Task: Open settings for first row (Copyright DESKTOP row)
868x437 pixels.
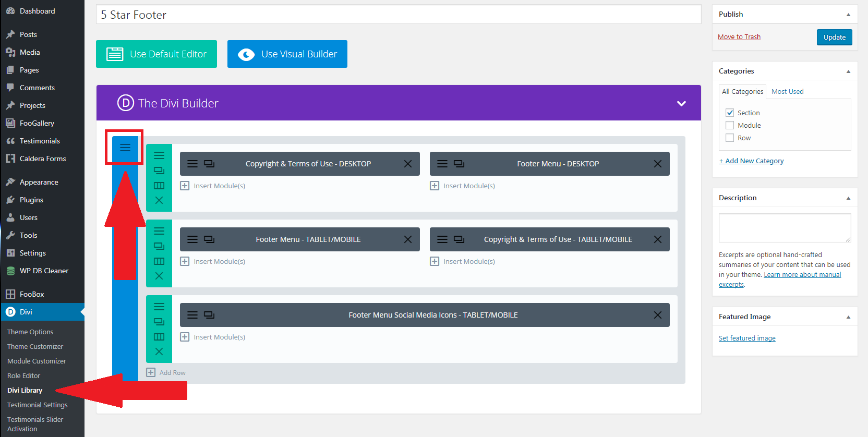Action: pyautogui.click(x=159, y=155)
